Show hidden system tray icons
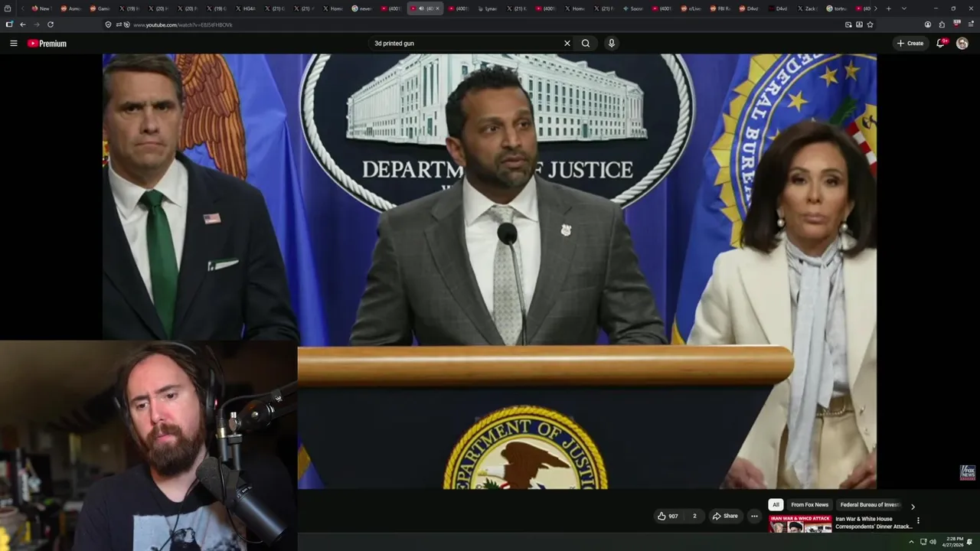980x551 pixels. pos(911,542)
